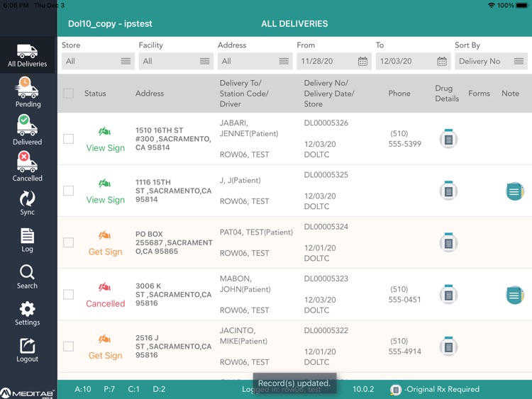Check the DL00005326 row checkbox

point(69,139)
